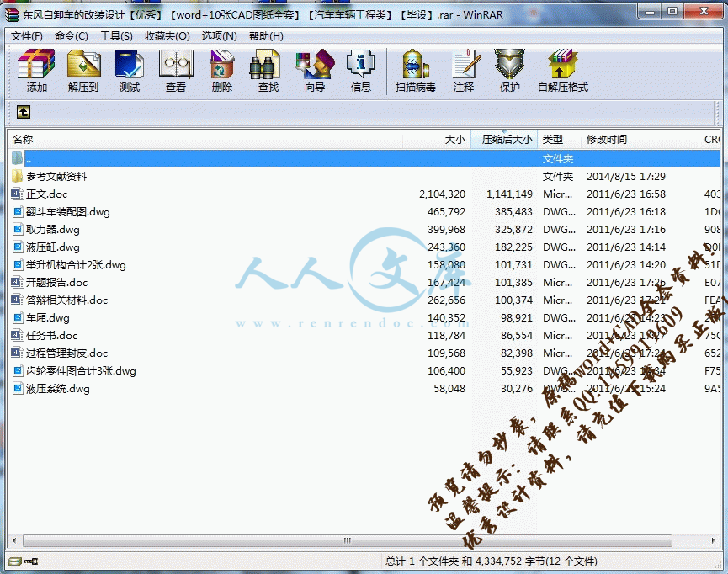Click the 添加 (Add) toolbar icon
Image resolution: width=728 pixels, height=574 pixels.
(36, 64)
